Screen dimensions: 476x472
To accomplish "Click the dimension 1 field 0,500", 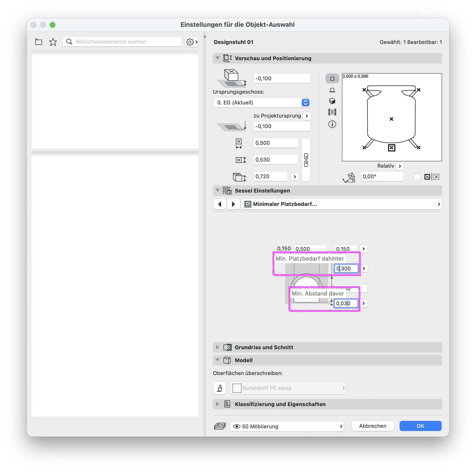I will click(276, 143).
